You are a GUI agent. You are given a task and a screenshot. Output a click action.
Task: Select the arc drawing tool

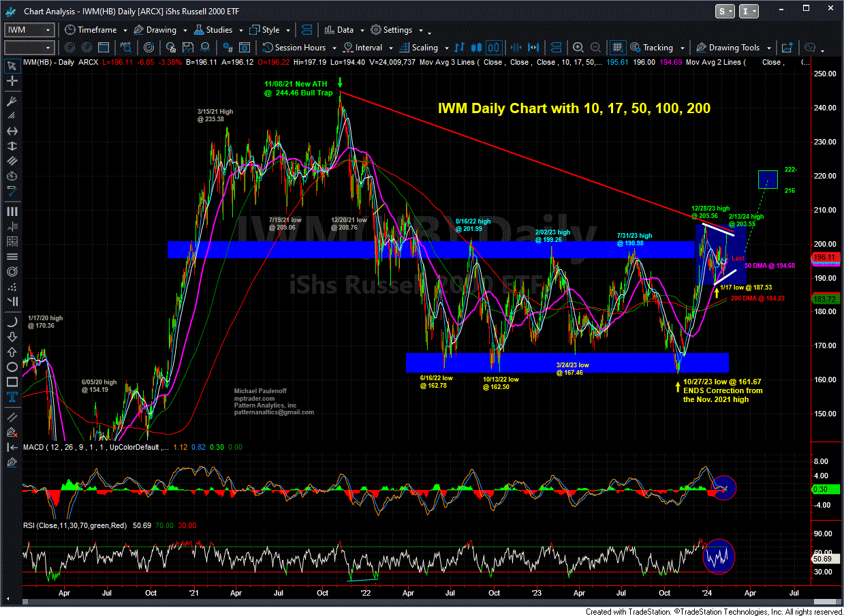[12, 322]
